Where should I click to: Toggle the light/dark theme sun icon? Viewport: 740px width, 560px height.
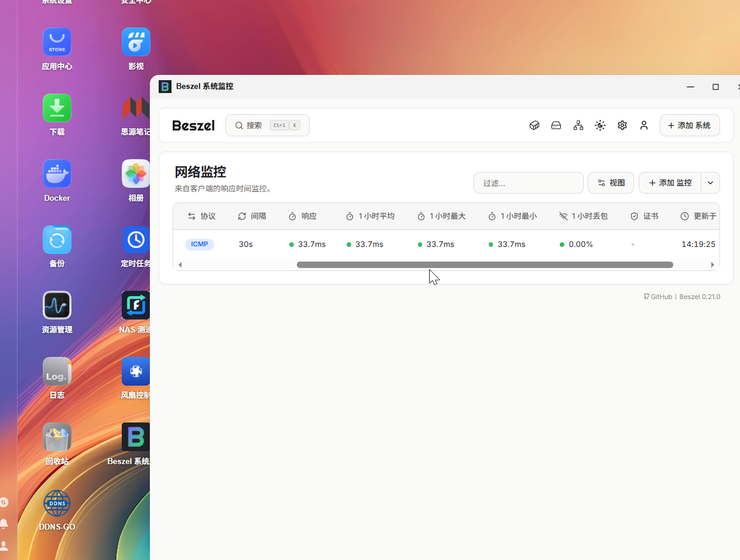coord(600,125)
